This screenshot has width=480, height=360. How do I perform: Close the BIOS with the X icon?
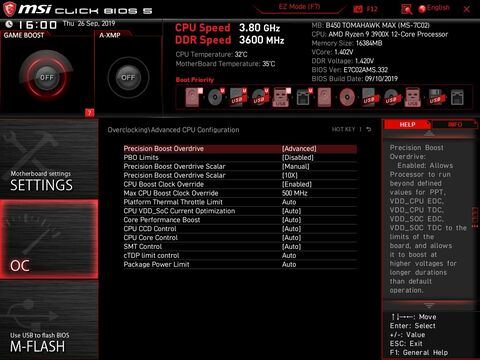(x=466, y=9)
